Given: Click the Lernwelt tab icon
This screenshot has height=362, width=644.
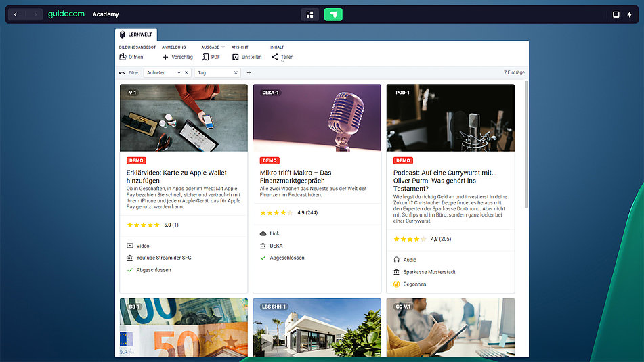Looking at the screenshot, I should [123, 35].
